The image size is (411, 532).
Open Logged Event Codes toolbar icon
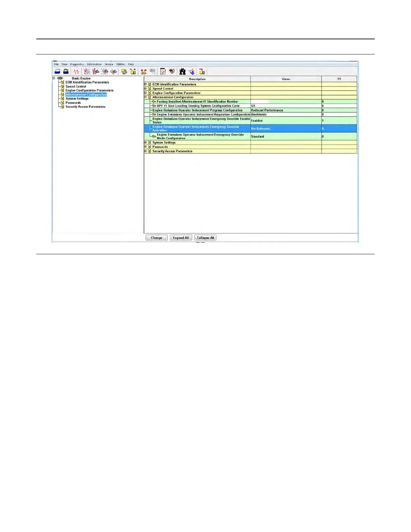click(113, 72)
